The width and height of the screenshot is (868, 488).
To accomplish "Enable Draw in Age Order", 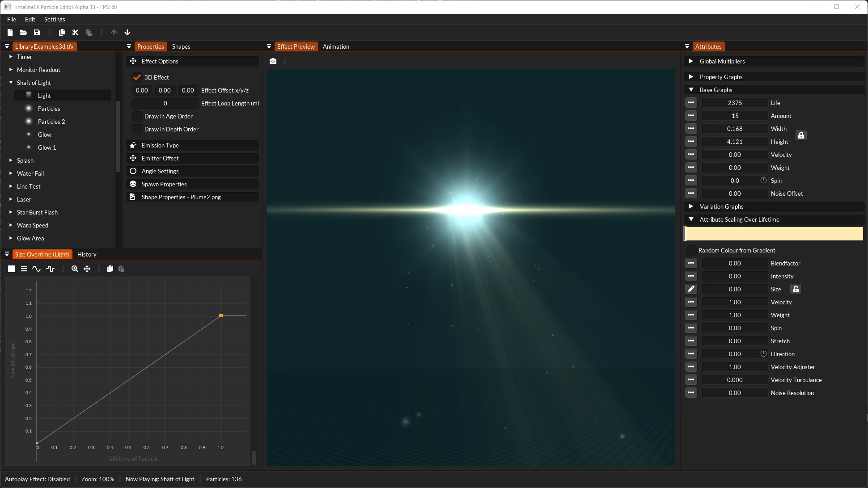I will 137,116.
